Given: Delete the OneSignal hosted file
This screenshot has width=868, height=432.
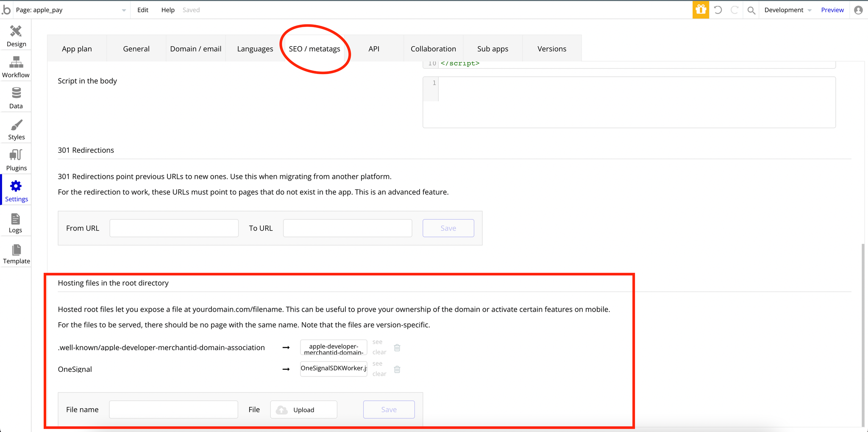Looking at the screenshot, I should coord(397,369).
